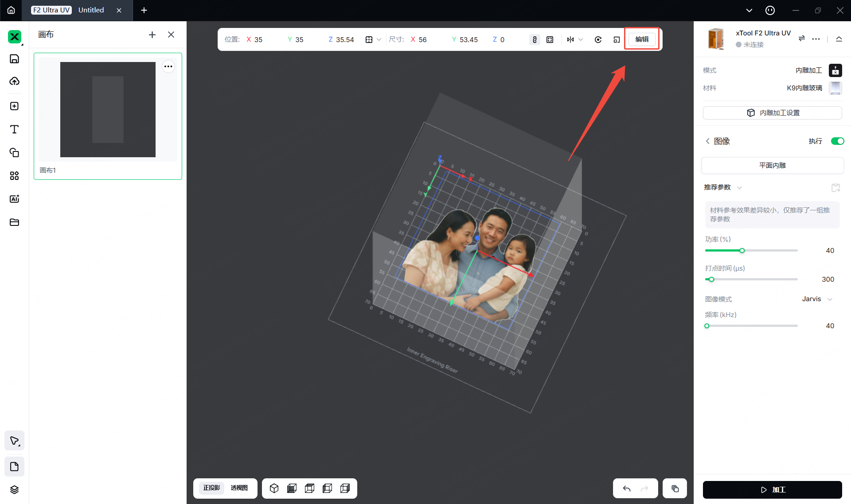Open the AI image generator icon
This screenshot has height=504, width=851.
coord(14,199)
